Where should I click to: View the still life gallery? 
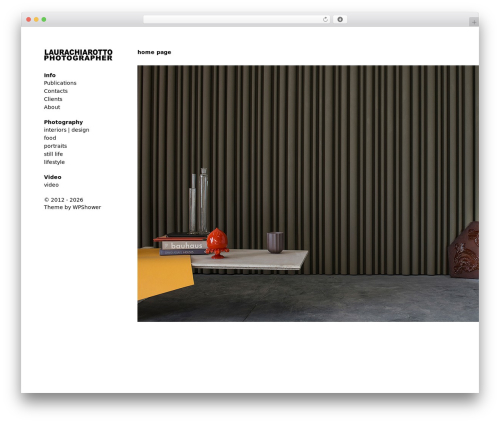53,154
